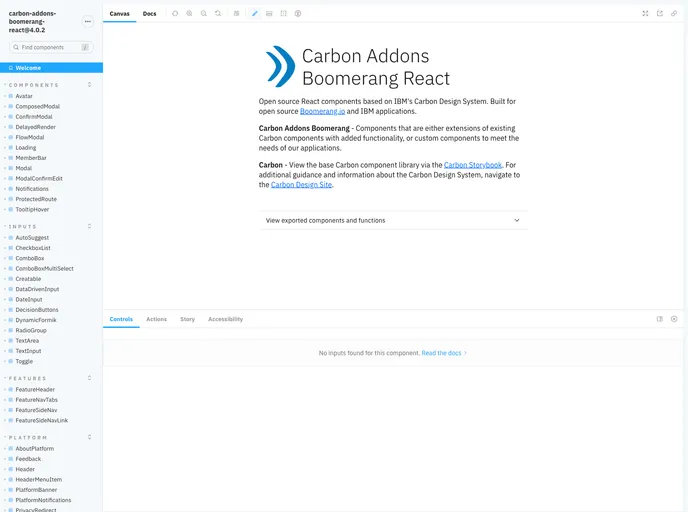
Task: Select the Welcome story in sidebar
Action: (x=51, y=68)
